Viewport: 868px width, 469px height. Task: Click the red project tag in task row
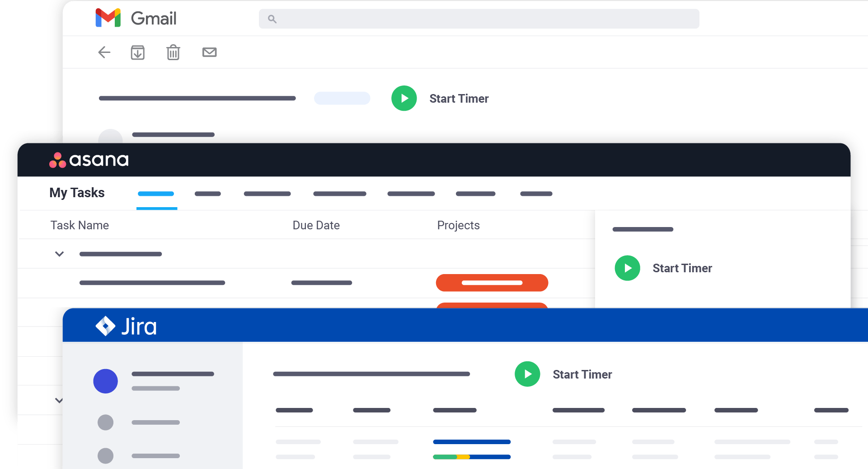(492, 283)
